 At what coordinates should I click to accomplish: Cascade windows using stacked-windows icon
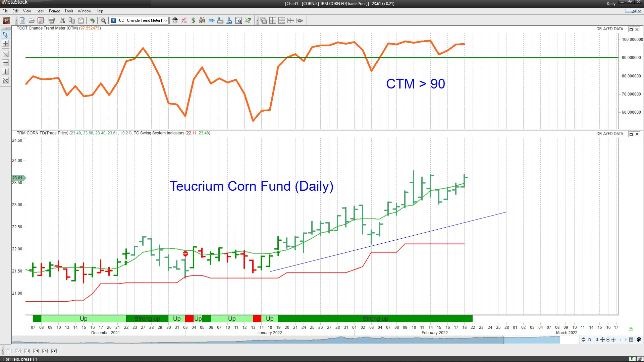coord(264,20)
